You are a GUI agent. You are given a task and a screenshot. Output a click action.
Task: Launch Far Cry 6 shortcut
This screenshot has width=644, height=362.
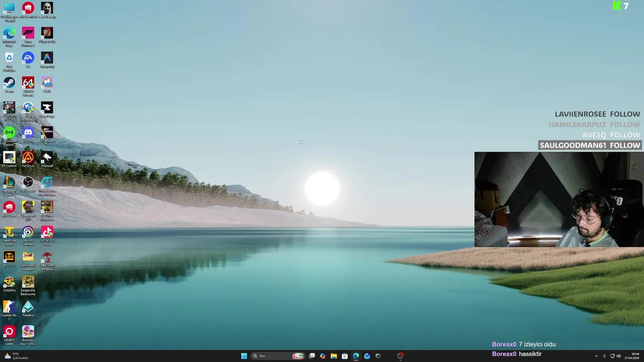(28, 159)
